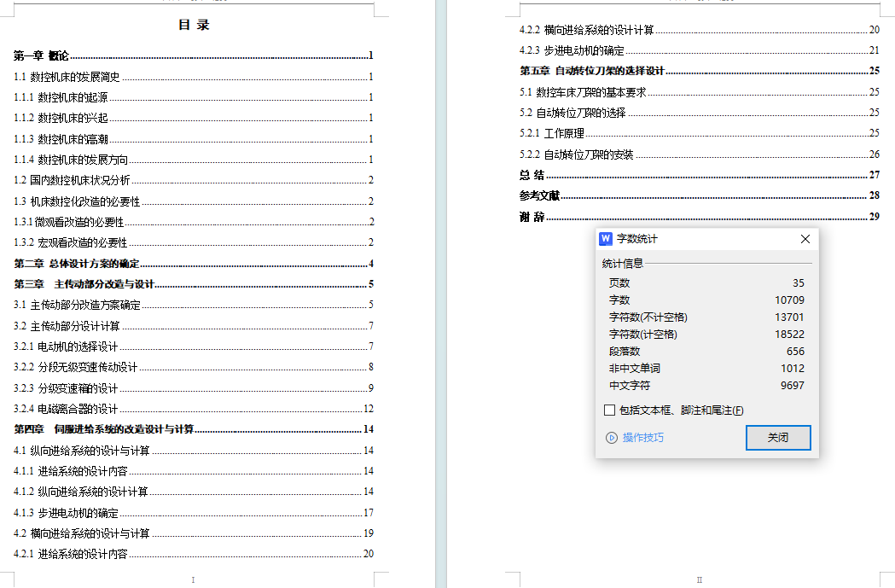Click 4.1.3 步进电动机的确定 entry
The height and width of the screenshot is (588, 895).
[66, 513]
